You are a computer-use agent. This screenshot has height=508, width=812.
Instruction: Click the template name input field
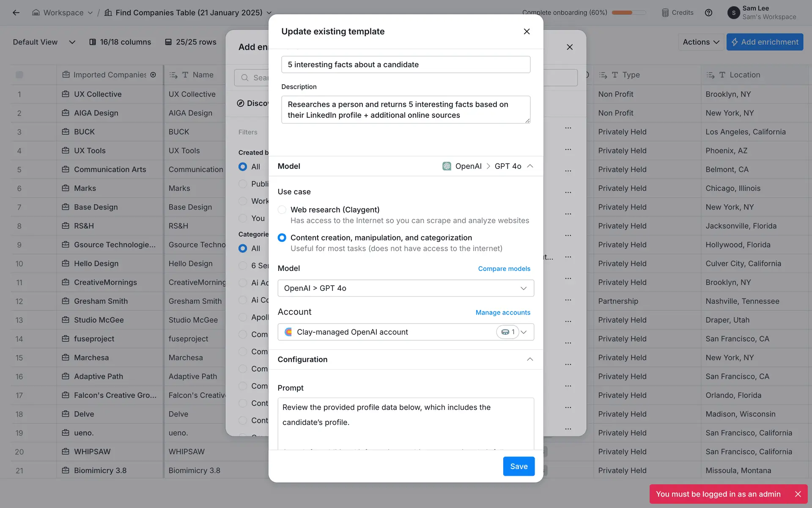(406, 65)
